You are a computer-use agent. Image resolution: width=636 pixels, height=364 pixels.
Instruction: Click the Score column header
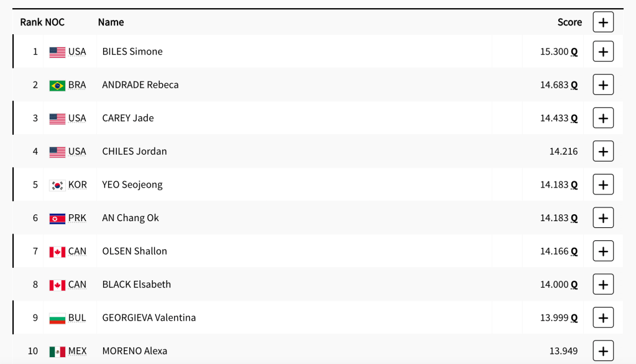[569, 22]
